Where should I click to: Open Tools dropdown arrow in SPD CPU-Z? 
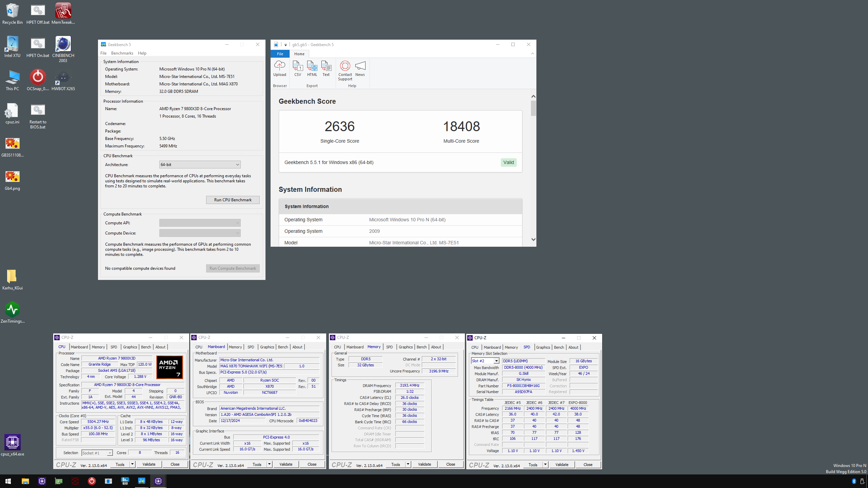click(545, 465)
